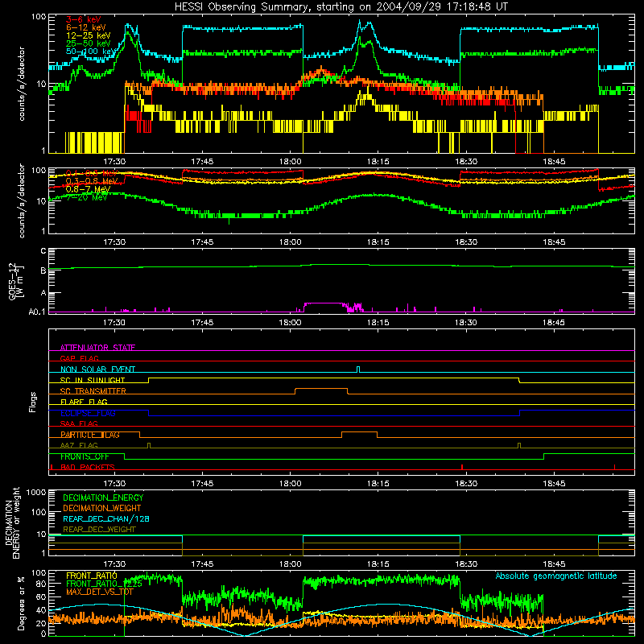Click the 0.8-7 MeV legend label
Screen dimensions: 644x644
(88, 189)
